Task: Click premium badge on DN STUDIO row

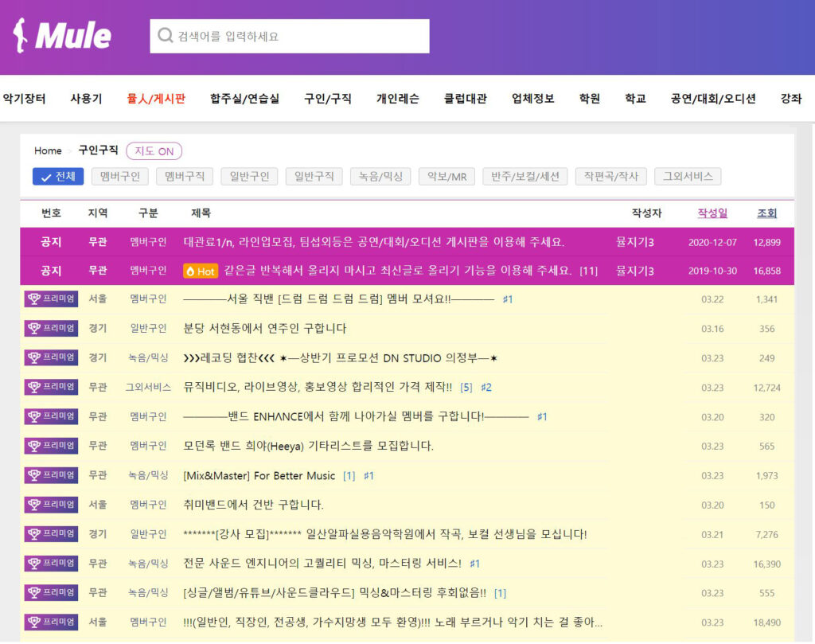Action: click(x=51, y=357)
